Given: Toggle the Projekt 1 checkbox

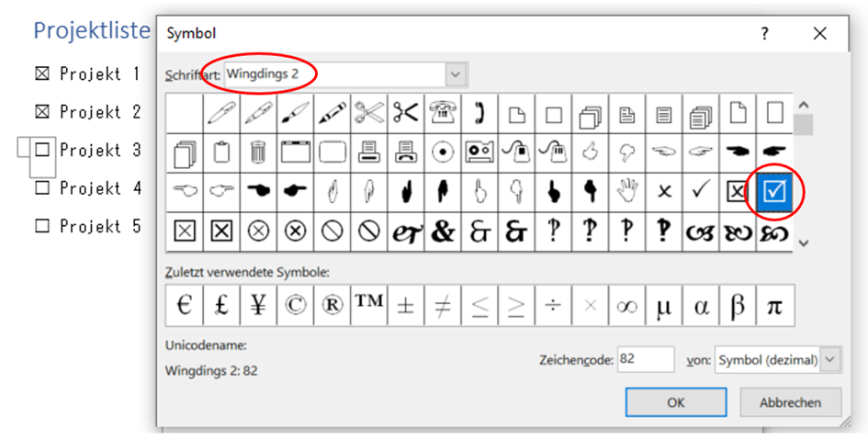Looking at the screenshot, I should [42, 73].
